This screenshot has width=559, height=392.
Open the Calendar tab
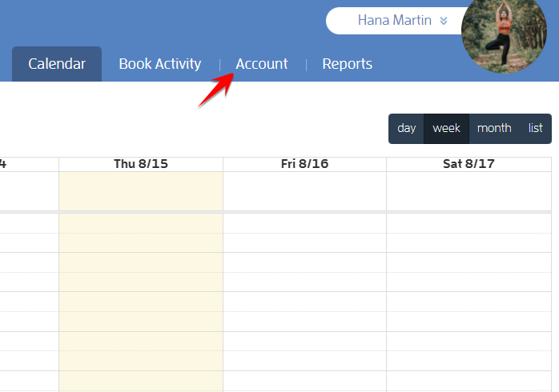(x=57, y=64)
